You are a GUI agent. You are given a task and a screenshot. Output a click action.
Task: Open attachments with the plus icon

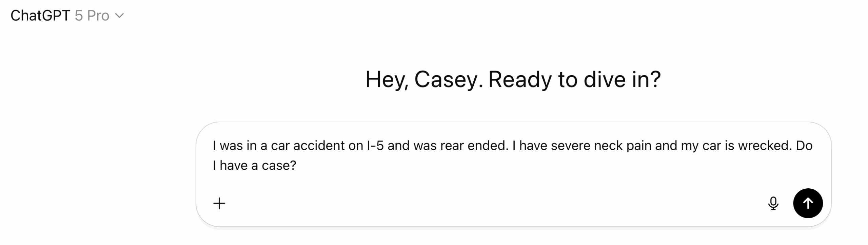pyautogui.click(x=219, y=203)
